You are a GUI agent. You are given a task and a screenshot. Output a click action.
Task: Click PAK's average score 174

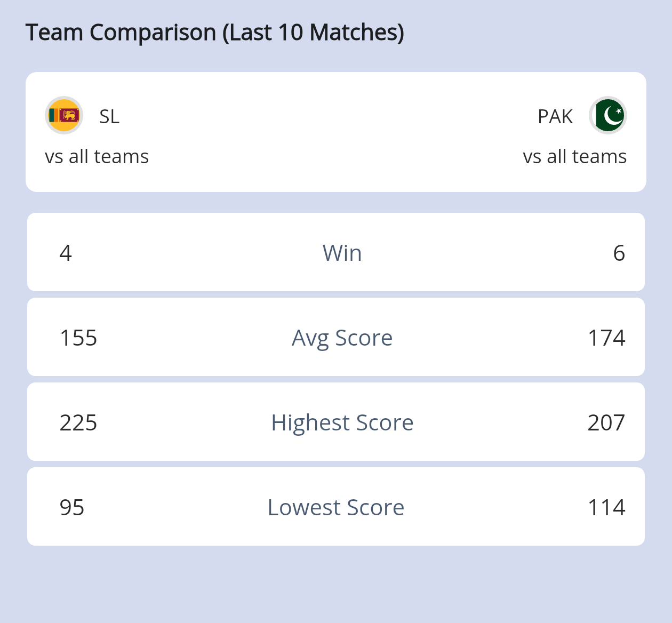(x=606, y=338)
